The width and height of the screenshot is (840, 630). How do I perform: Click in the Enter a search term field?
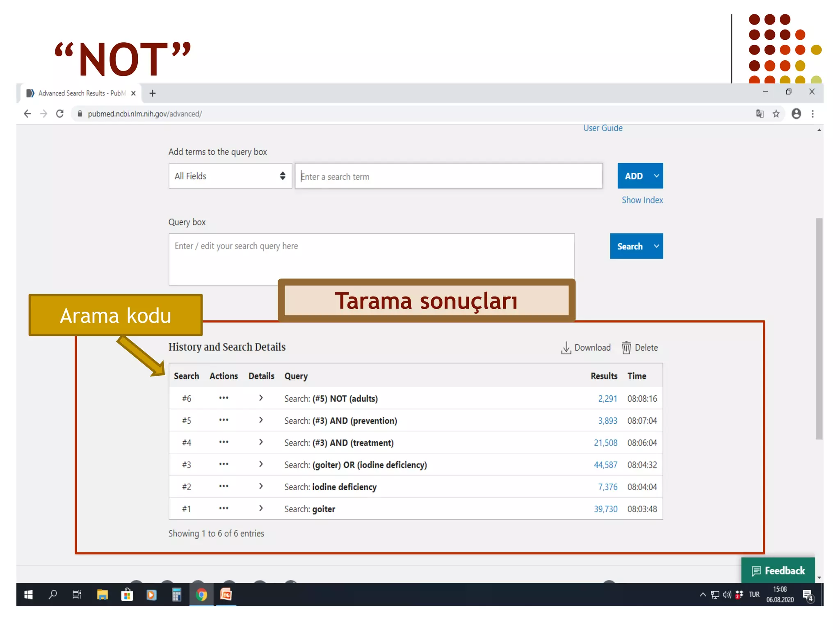click(x=448, y=176)
